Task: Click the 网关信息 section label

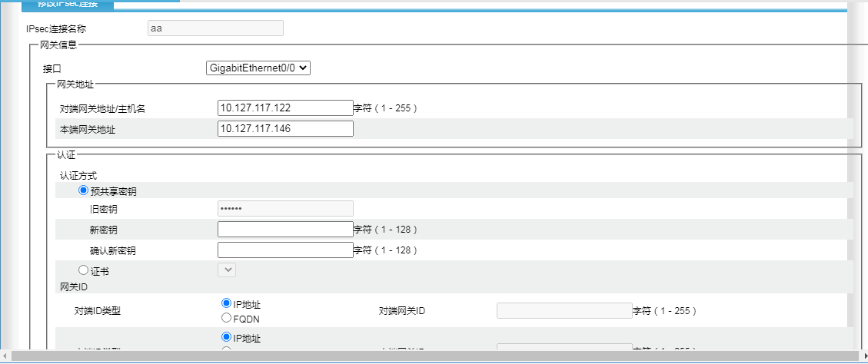Action: click(x=58, y=45)
